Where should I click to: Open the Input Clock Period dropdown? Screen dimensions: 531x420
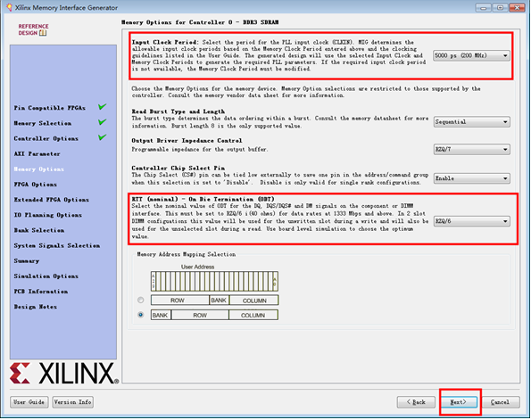[471, 55]
